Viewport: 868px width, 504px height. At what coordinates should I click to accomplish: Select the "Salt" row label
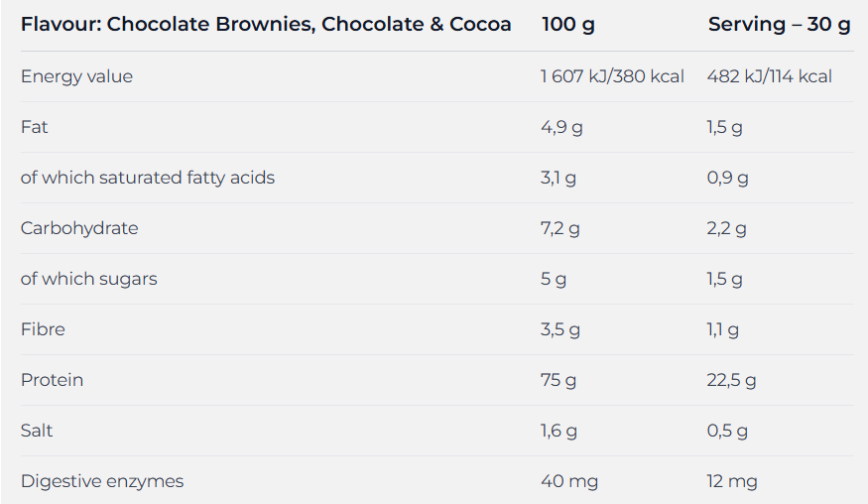tap(37, 431)
